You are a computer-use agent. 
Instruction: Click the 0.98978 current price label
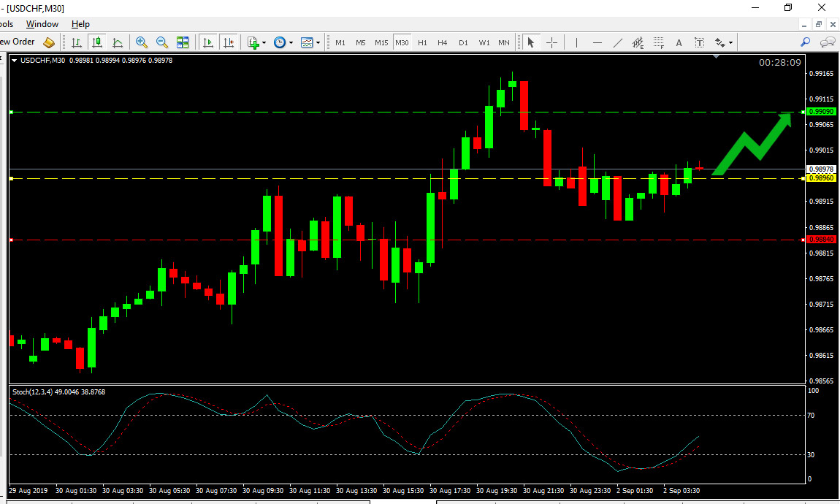click(821, 169)
